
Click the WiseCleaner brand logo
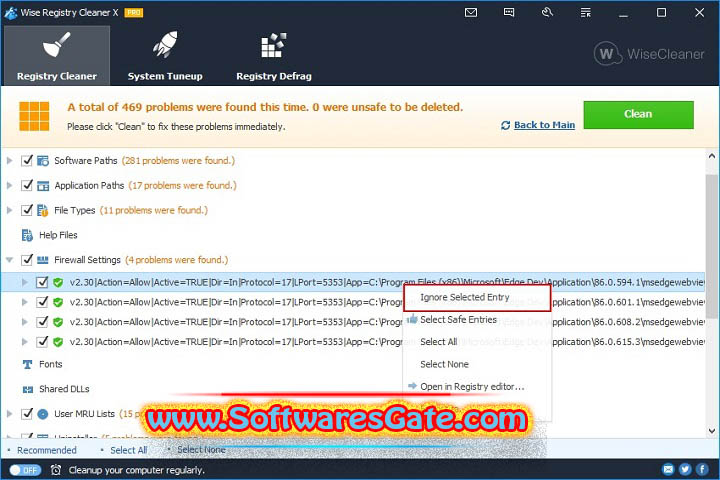(649, 54)
